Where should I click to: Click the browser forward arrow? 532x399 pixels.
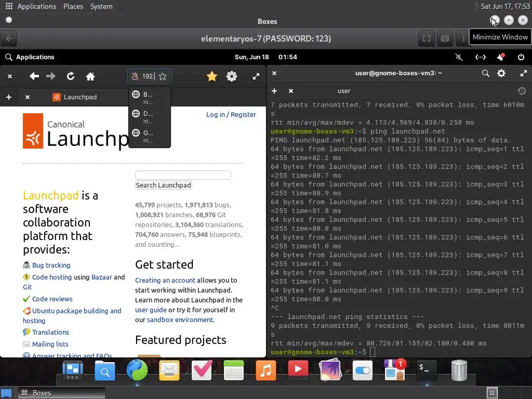51,76
